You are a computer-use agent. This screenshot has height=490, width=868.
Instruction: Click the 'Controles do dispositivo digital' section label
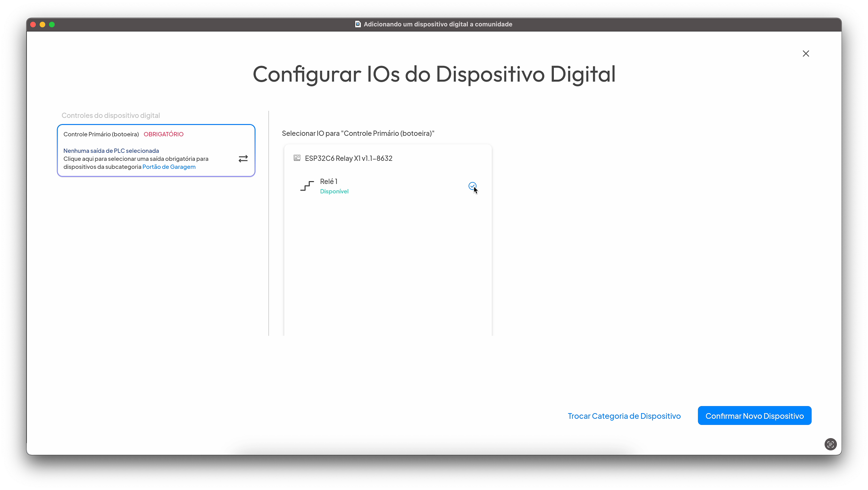click(111, 116)
